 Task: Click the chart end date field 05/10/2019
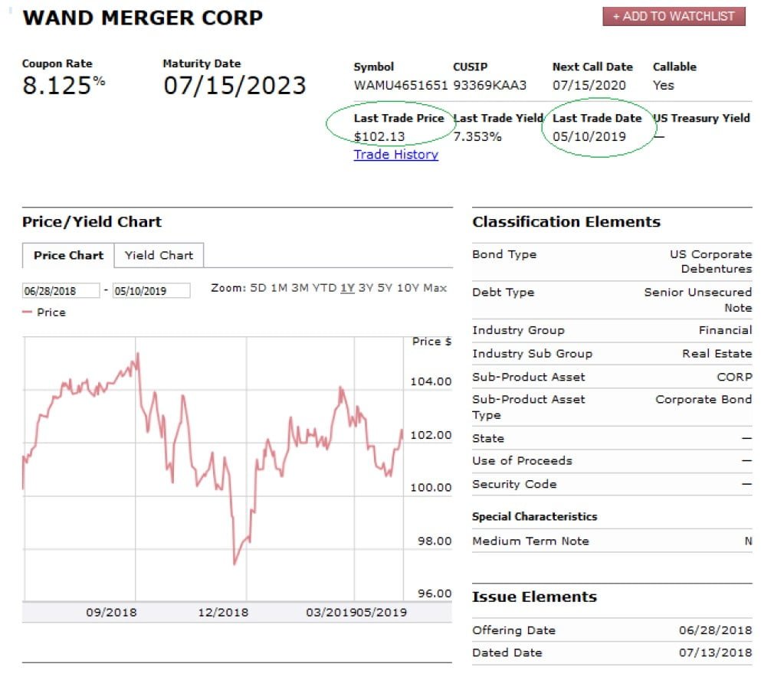151,291
